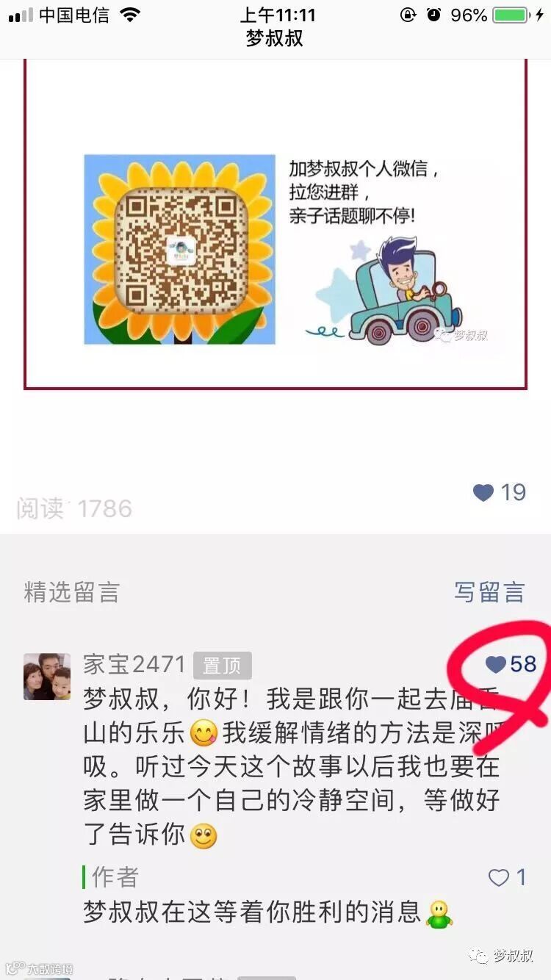Tap the cellular signal bars icon

click(21, 15)
